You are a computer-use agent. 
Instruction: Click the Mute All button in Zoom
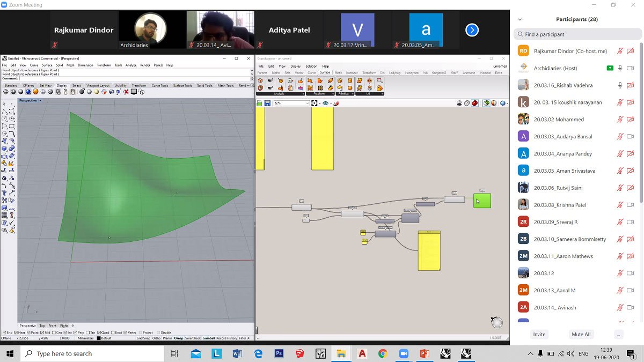[x=581, y=334]
